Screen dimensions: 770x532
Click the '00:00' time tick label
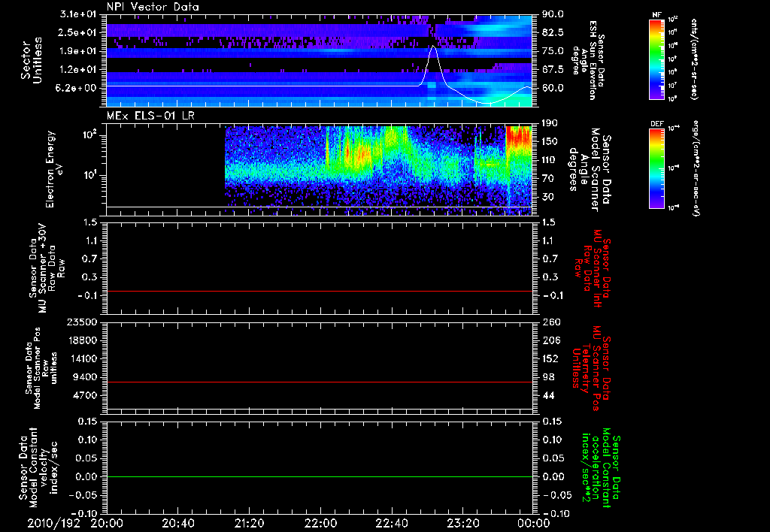coord(534,523)
